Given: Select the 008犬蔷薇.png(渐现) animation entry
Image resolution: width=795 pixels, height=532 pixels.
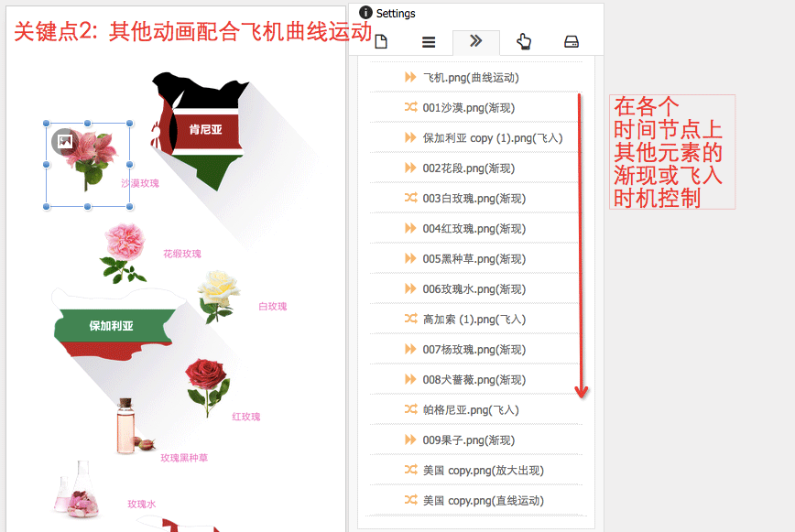Looking at the screenshot, I should [x=476, y=379].
